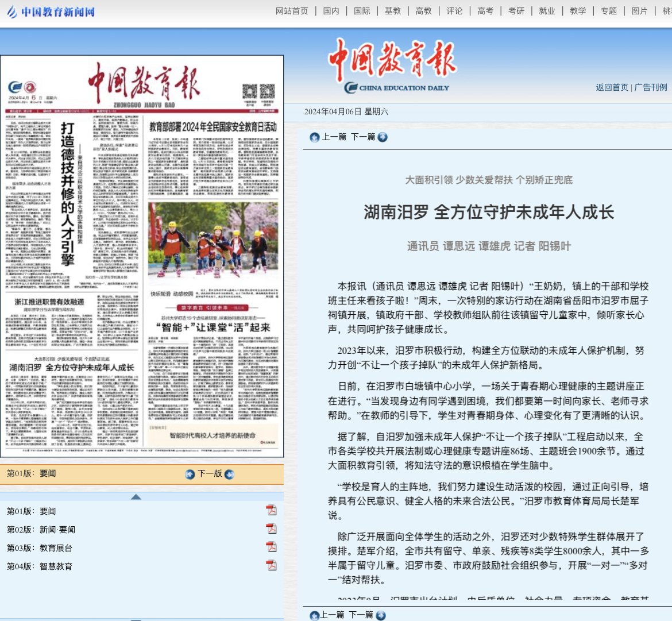672x621 pixels.
Task: Go to the 专题 section
Action: point(609,11)
